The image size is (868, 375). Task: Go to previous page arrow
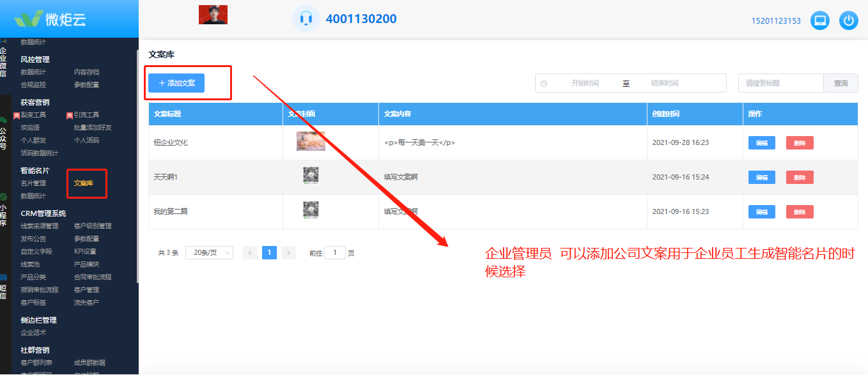(251, 252)
